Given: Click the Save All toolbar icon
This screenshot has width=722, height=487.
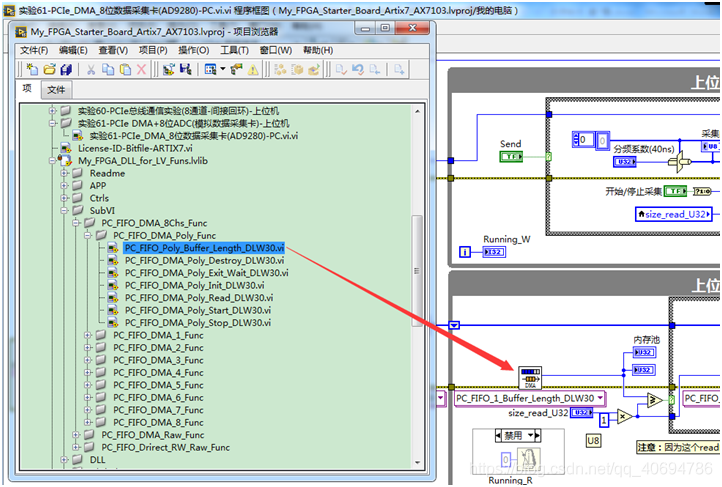Looking at the screenshot, I should click(x=66, y=70).
